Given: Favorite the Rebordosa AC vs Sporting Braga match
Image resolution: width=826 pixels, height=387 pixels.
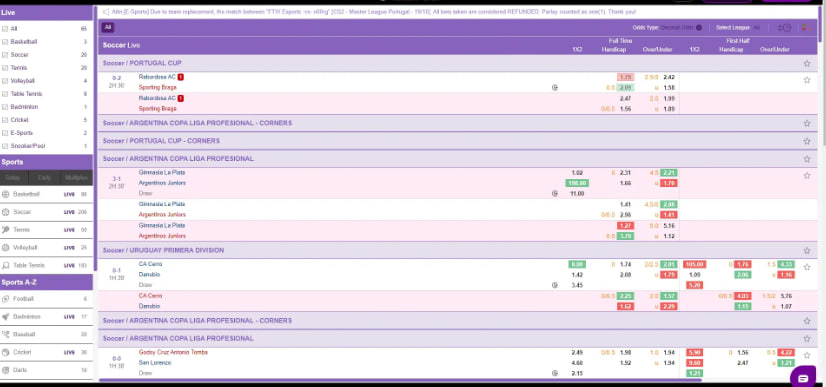Looking at the screenshot, I should (x=807, y=80).
